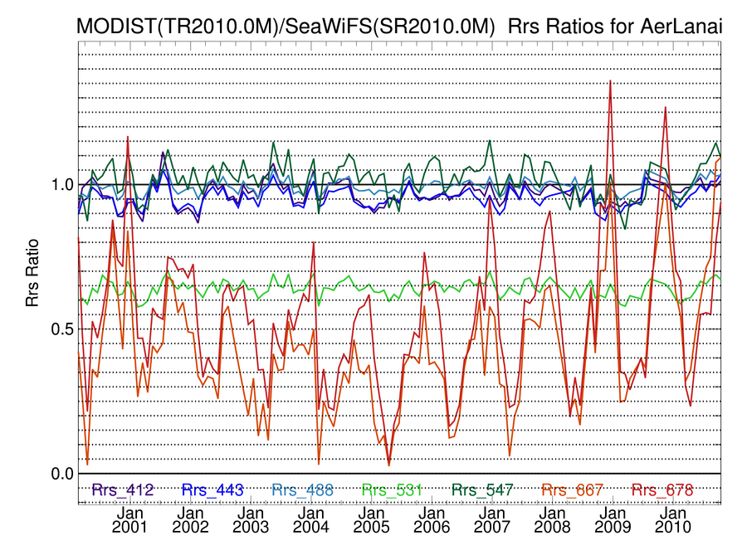This screenshot has width=747, height=560.
Task: Click the Rrs_667 legend label
Action: pyautogui.click(x=572, y=490)
